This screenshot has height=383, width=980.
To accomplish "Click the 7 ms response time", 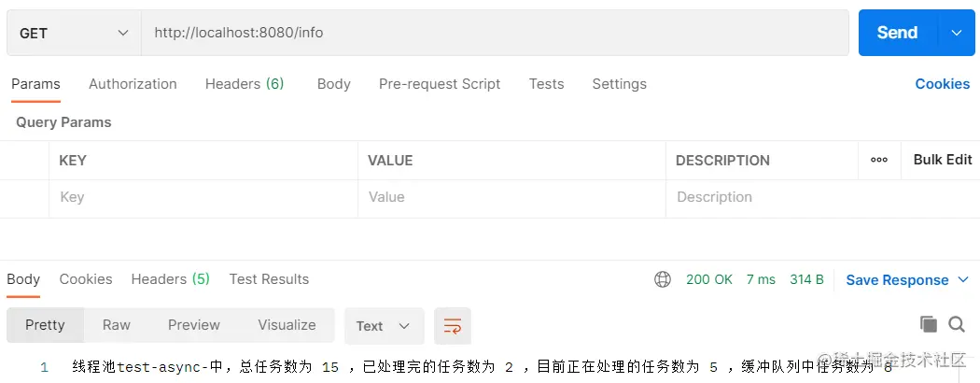I will [761, 279].
